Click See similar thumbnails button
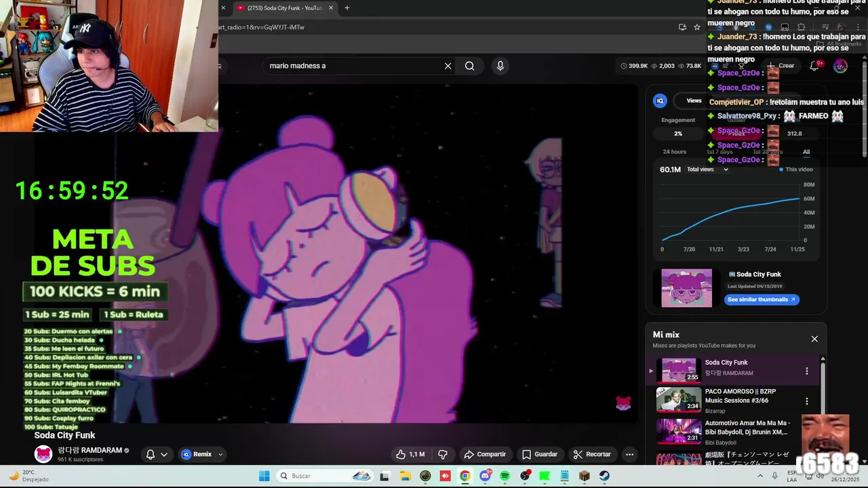This screenshot has height=488, width=868. (762, 300)
